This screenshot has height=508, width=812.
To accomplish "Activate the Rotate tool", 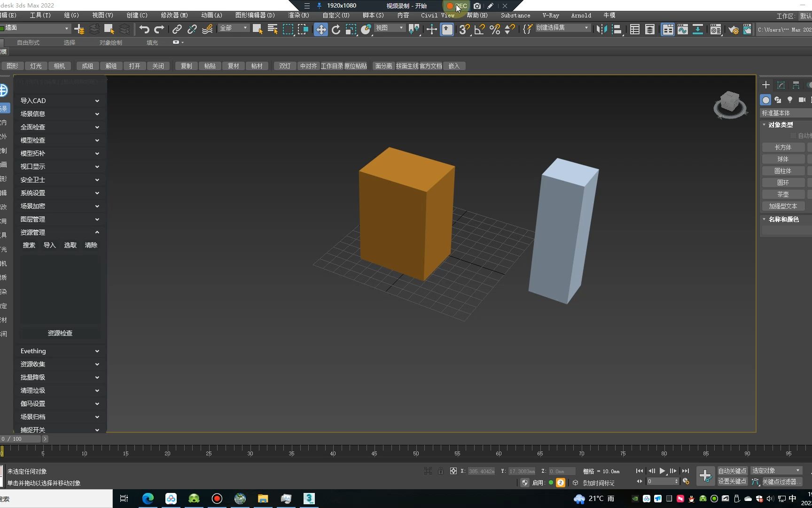I will pos(336,30).
